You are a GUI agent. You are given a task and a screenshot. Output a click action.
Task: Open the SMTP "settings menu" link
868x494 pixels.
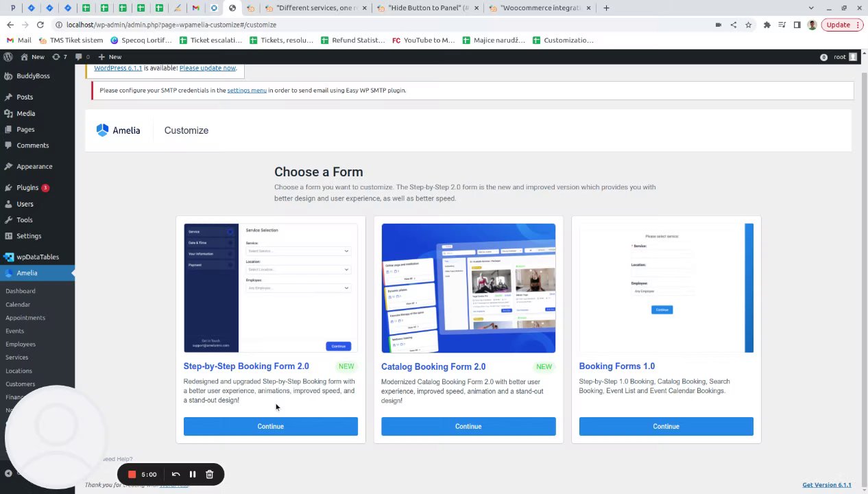pyautogui.click(x=247, y=90)
